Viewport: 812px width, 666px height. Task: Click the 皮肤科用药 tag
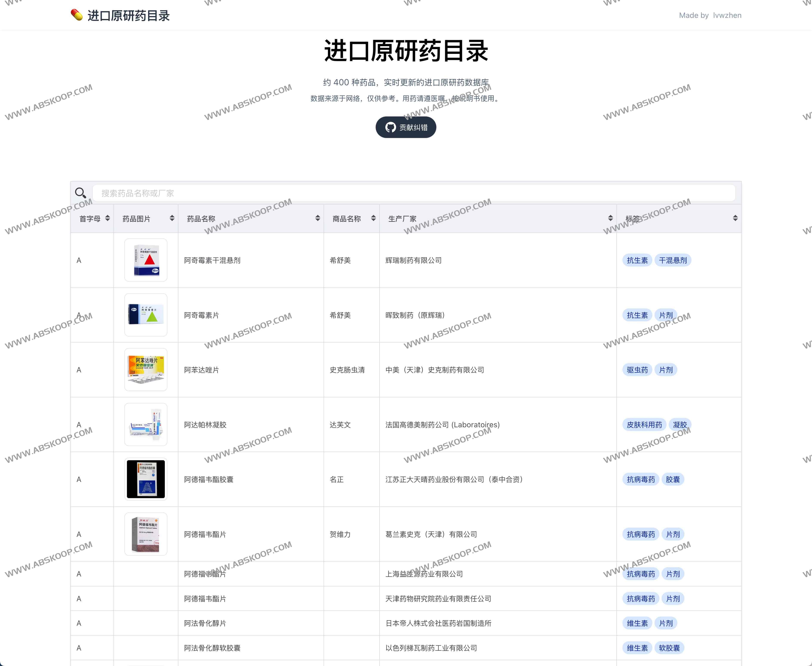(644, 425)
